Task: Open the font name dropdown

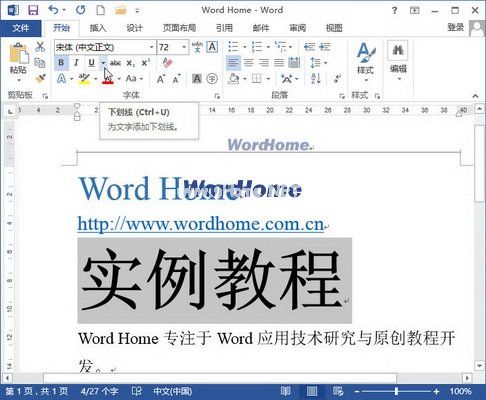Action: 152,47
